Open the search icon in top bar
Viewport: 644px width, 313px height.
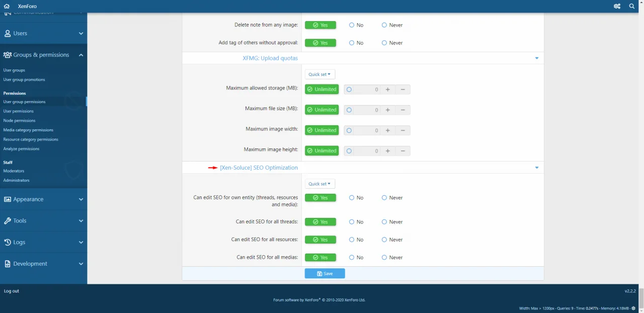632,6
